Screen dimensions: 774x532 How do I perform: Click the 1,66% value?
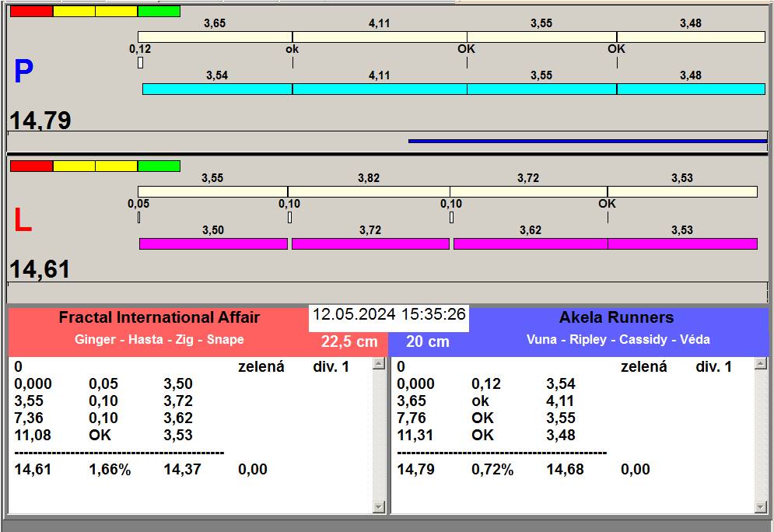pos(110,469)
